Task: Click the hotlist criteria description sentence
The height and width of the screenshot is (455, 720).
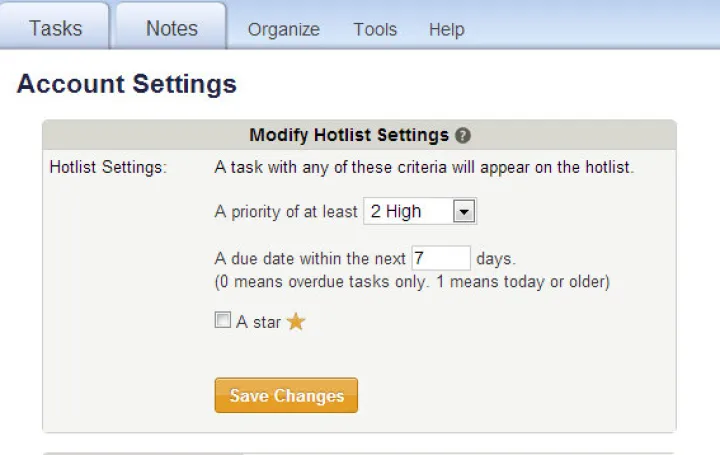Action: [424, 167]
